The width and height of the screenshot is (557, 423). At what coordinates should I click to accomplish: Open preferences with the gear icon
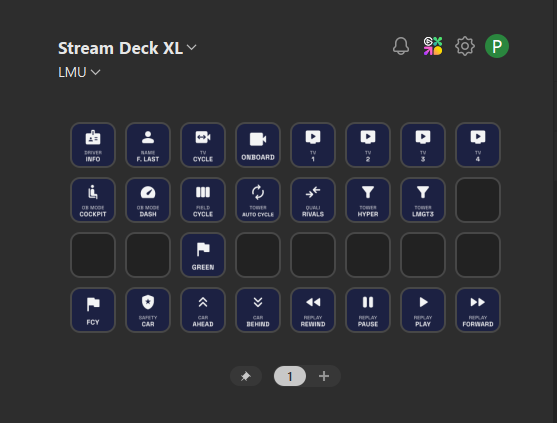click(x=465, y=46)
